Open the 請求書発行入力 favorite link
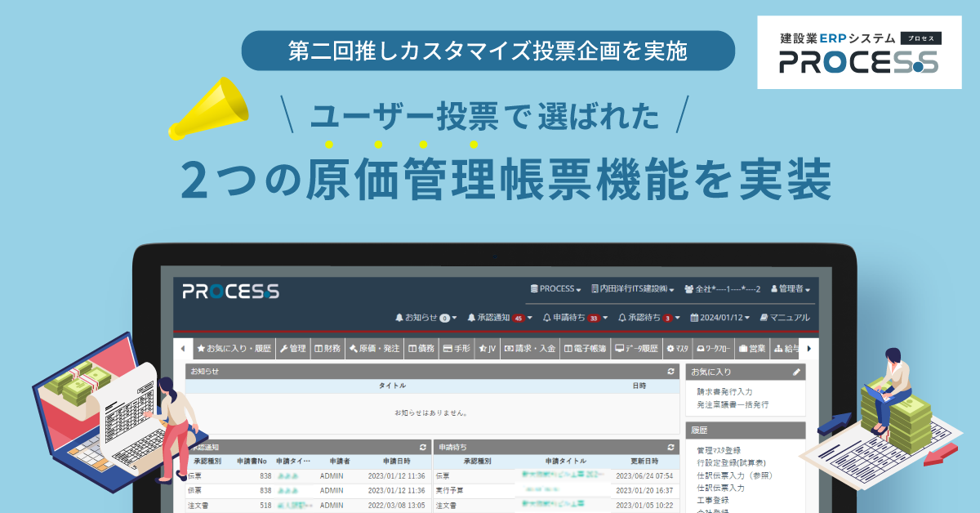The height and width of the screenshot is (513, 980). click(x=724, y=392)
